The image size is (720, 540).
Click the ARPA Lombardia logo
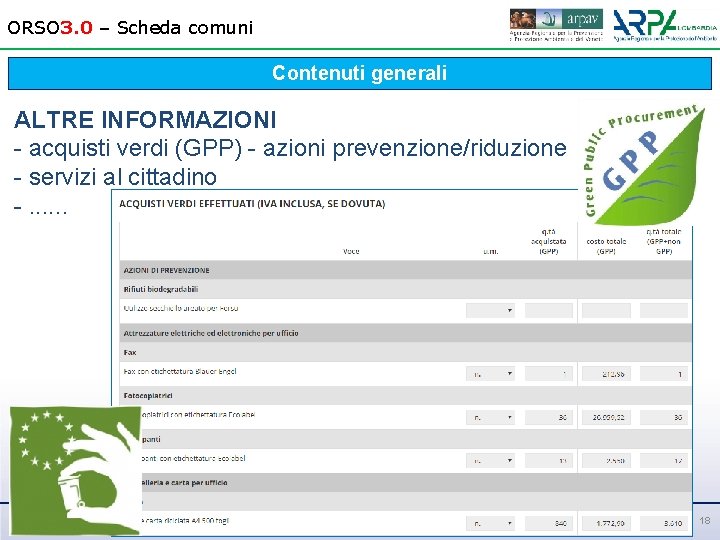coord(664,25)
